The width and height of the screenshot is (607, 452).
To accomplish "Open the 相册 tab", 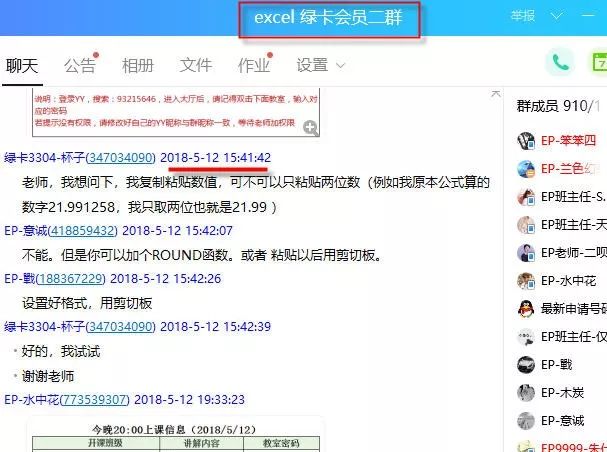I will (138, 65).
